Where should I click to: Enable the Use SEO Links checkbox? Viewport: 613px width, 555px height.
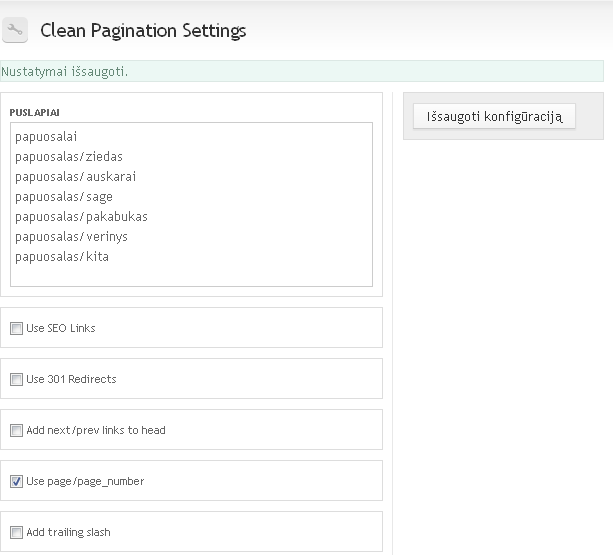click(16, 328)
